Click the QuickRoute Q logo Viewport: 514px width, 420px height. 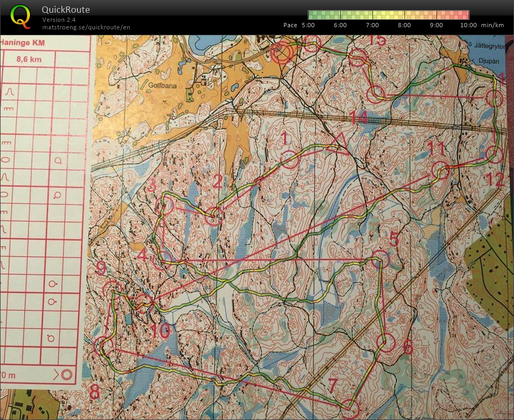pos(21,17)
